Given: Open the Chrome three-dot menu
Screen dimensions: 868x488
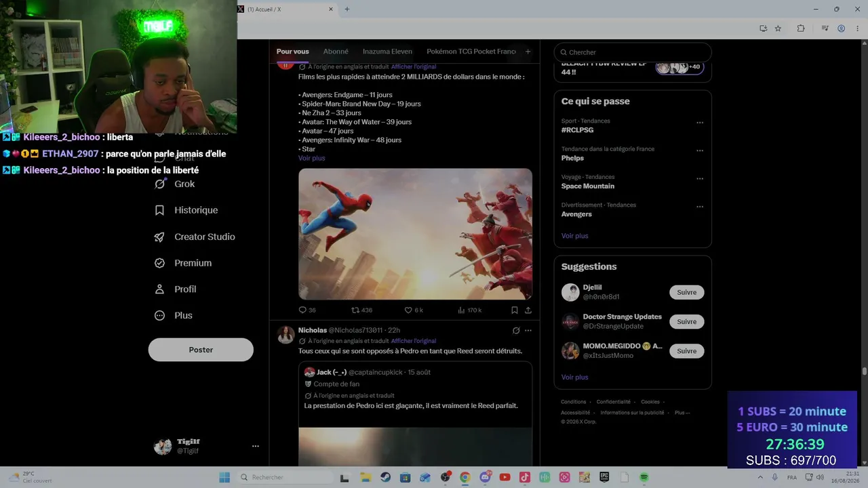Looking at the screenshot, I should (x=856, y=28).
